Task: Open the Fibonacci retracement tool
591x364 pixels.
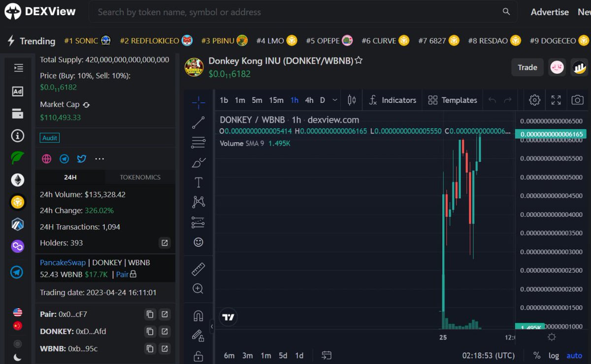Action: [198, 143]
